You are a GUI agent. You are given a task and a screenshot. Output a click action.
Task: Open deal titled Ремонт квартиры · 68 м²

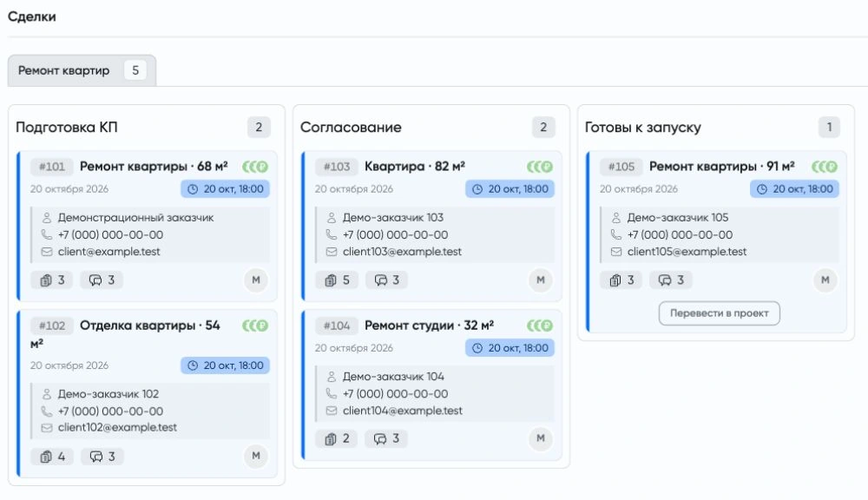coord(154,167)
